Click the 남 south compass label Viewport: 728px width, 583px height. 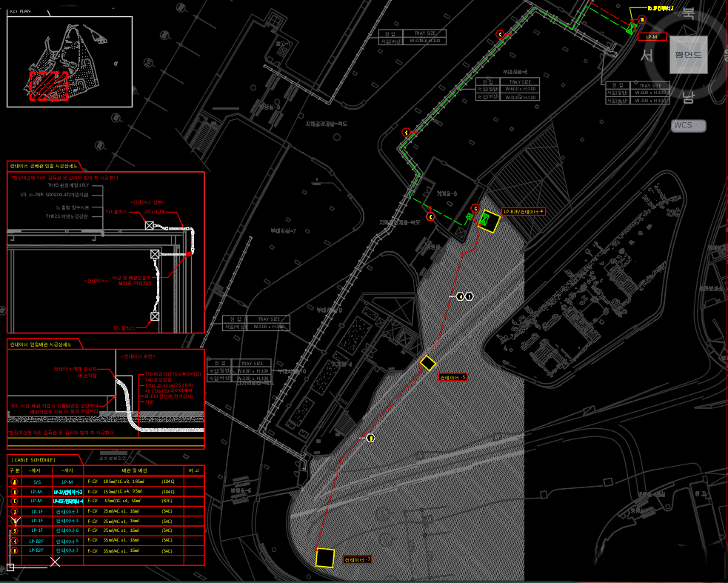[x=688, y=96]
